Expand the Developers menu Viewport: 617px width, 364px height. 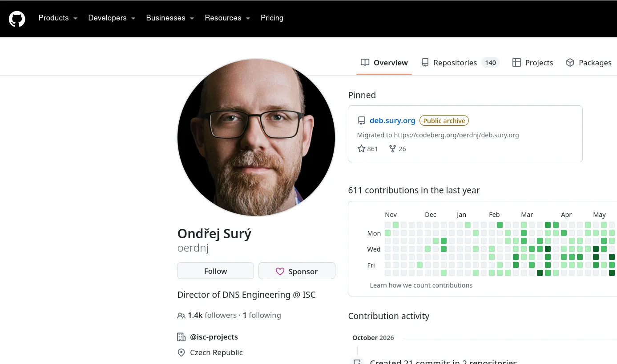coord(112,18)
